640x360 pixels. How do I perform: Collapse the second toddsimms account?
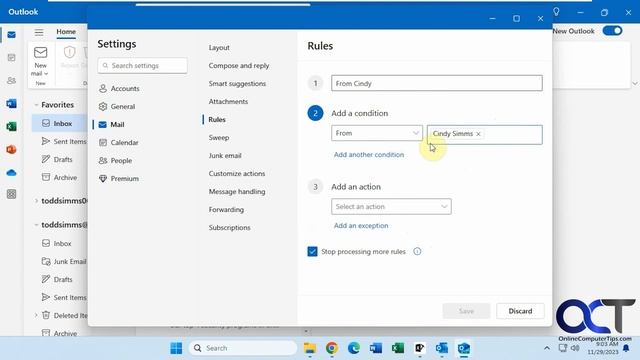click(36, 225)
